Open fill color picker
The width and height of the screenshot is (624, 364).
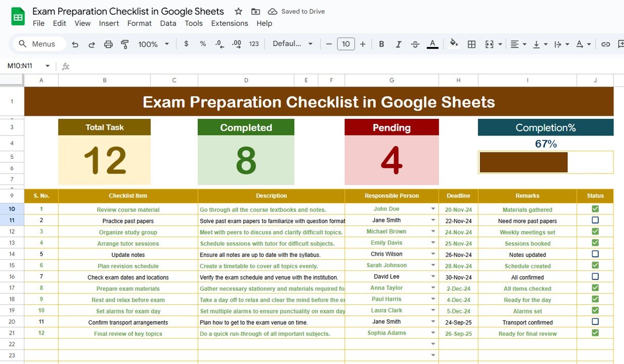point(454,44)
